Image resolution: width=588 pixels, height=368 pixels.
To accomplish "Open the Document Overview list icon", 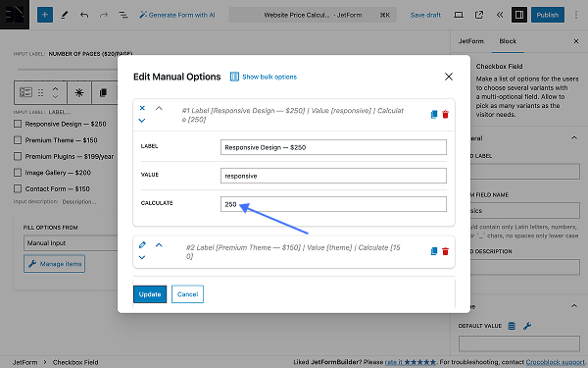I will 123,15.
